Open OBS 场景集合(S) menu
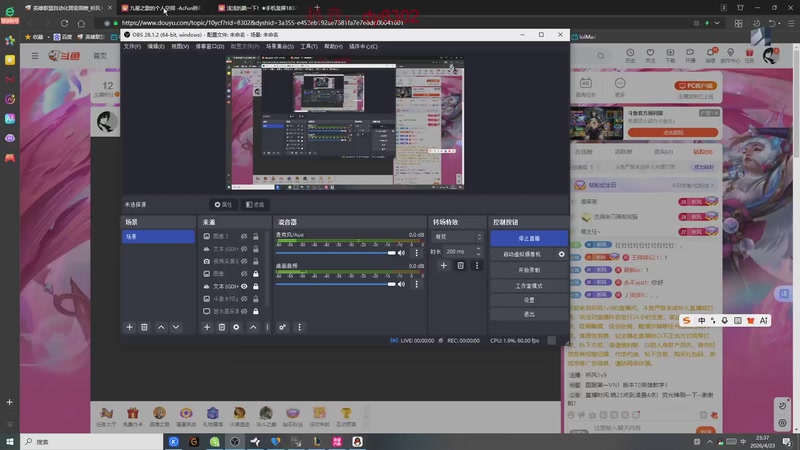Image resolution: width=800 pixels, height=450 pixels. click(280, 46)
